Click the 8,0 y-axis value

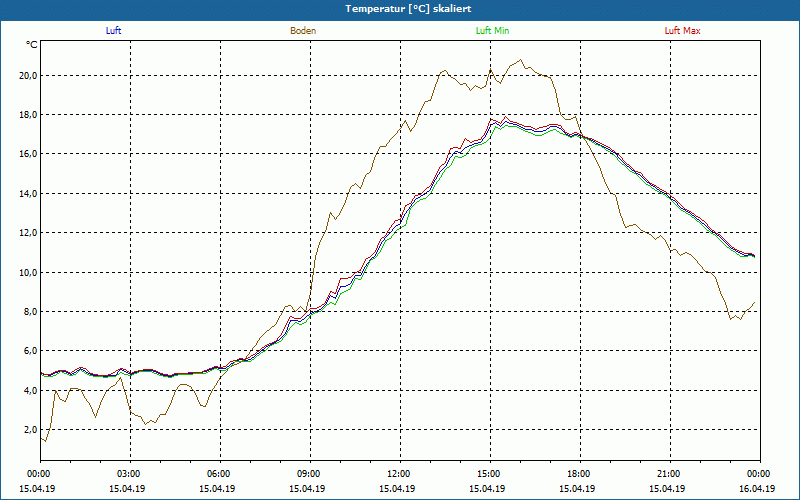pyautogui.click(x=30, y=311)
